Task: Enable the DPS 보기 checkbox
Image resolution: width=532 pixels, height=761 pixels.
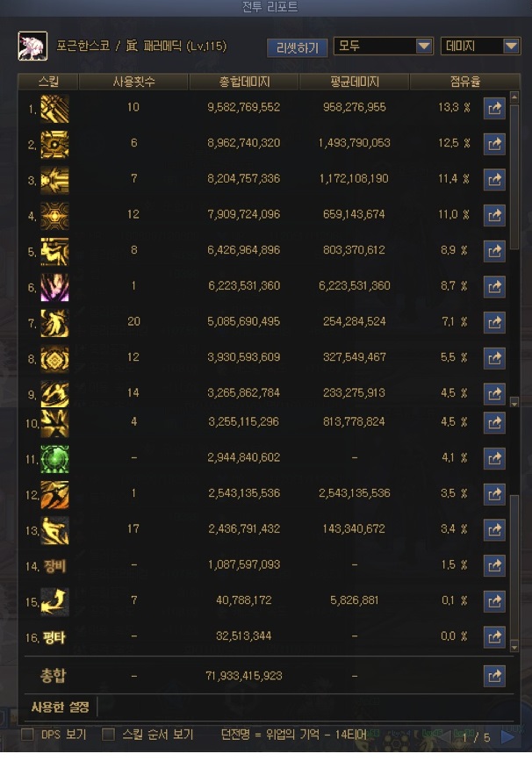Action: click(x=27, y=734)
